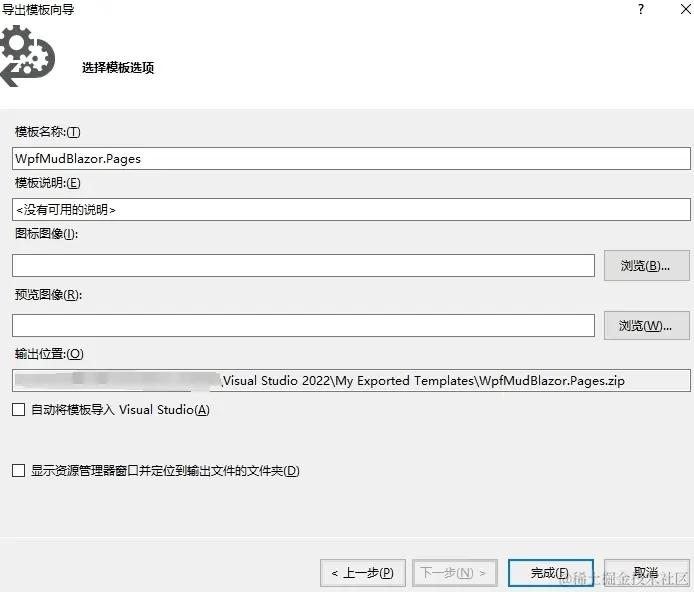Go back with 上一步(P) button
The height and width of the screenshot is (592, 694).
click(x=363, y=573)
